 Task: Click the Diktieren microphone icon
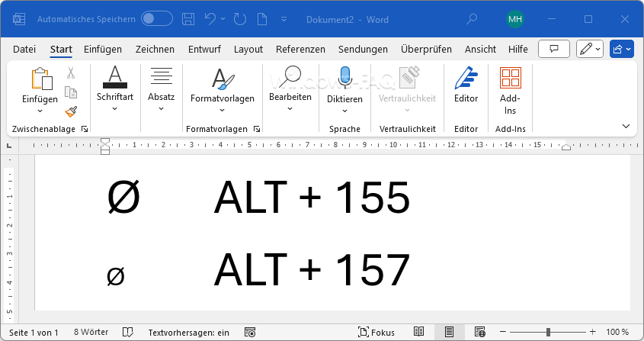point(345,78)
